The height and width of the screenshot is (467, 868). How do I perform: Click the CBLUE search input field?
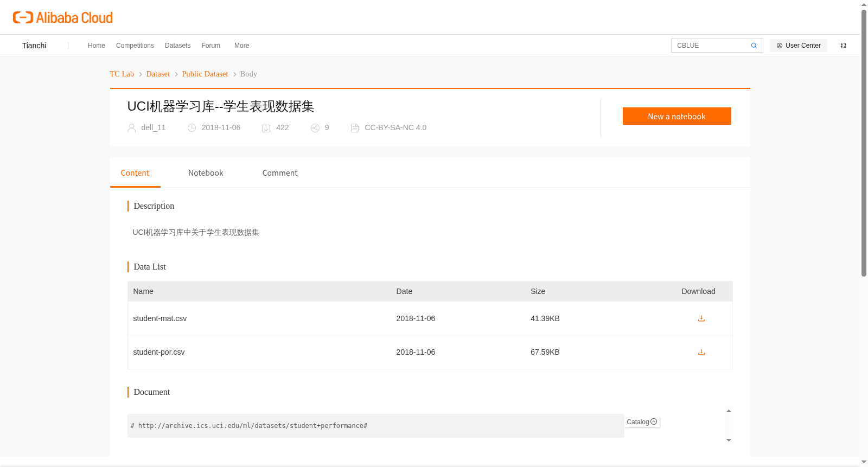click(712, 46)
